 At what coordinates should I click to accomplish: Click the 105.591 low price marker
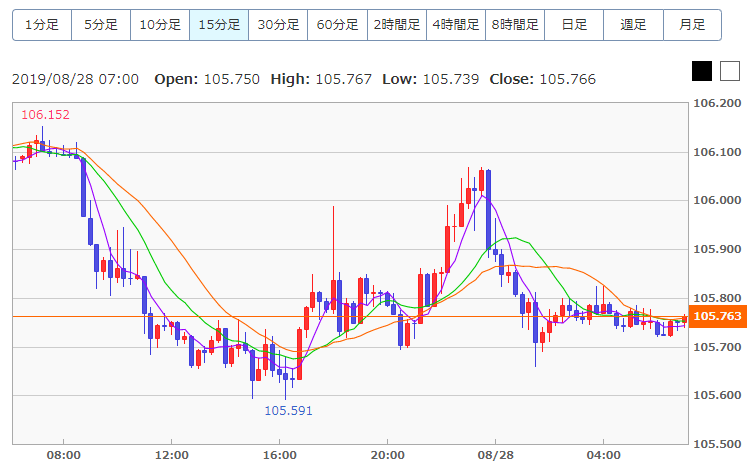(x=288, y=411)
